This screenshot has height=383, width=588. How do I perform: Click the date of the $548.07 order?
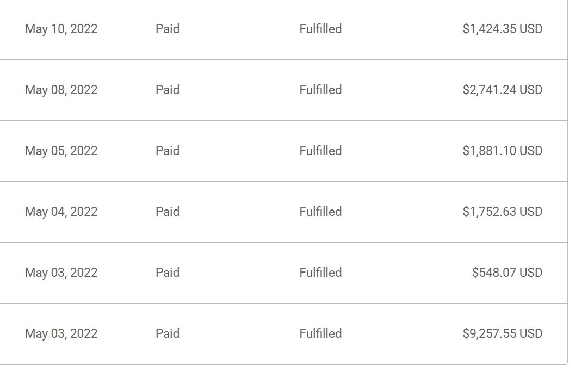61,273
